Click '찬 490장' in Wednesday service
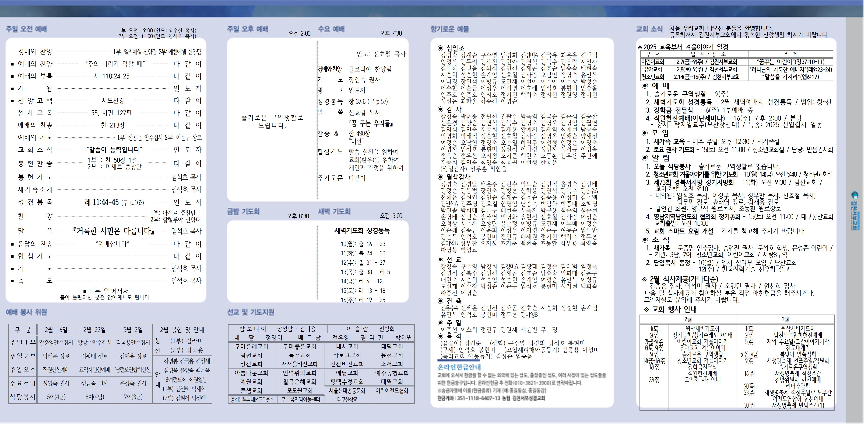Viewport: 868px width, 424px height. pos(359,134)
